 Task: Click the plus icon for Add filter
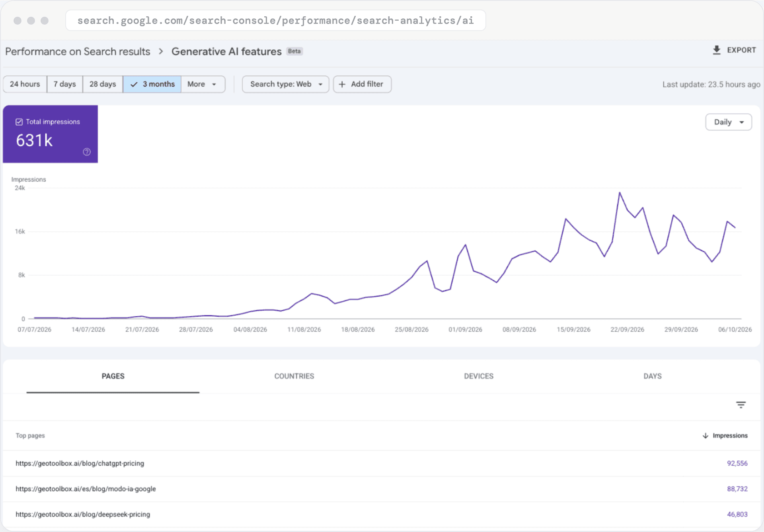pyautogui.click(x=342, y=84)
